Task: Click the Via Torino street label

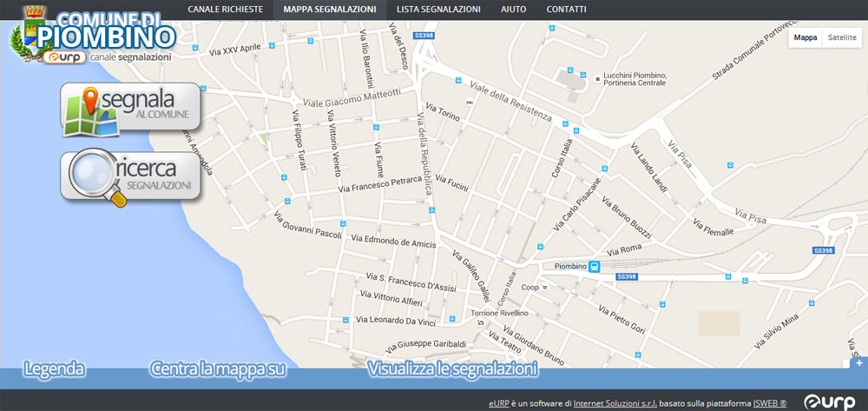Action: point(443,112)
